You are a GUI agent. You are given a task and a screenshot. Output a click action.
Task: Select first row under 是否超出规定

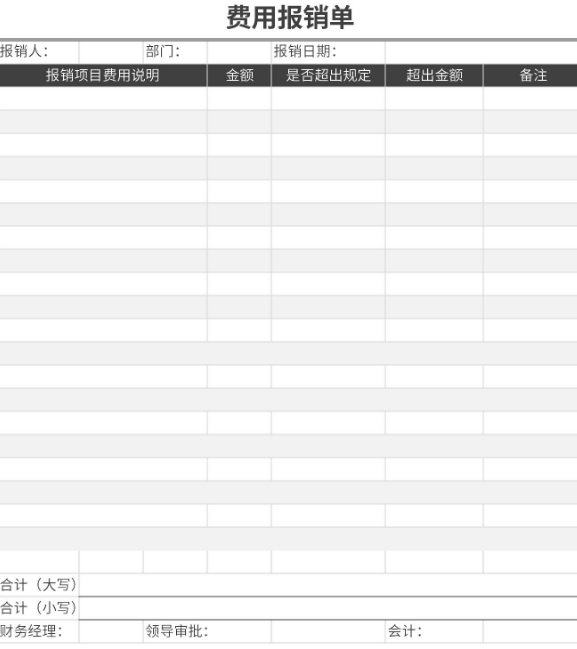[x=328, y=99]
